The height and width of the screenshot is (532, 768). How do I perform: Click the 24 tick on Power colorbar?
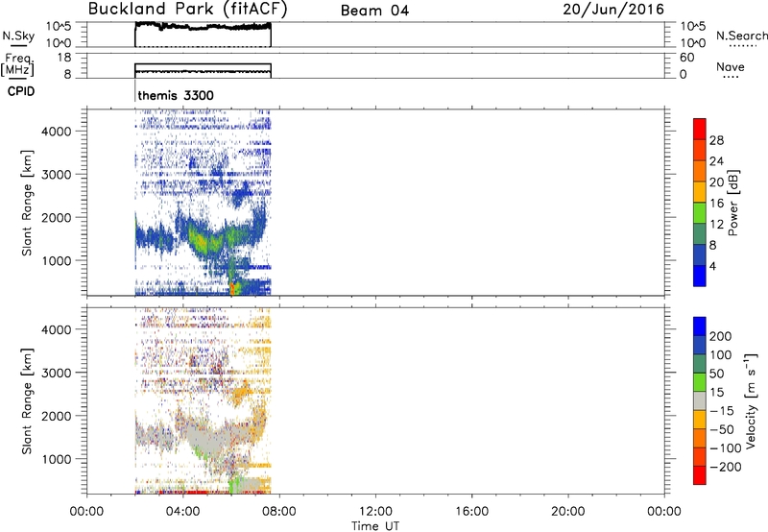coord(716,161)
